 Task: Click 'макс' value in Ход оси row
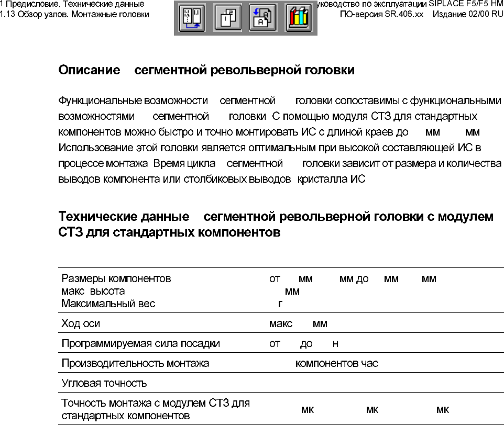pos(281,324)
